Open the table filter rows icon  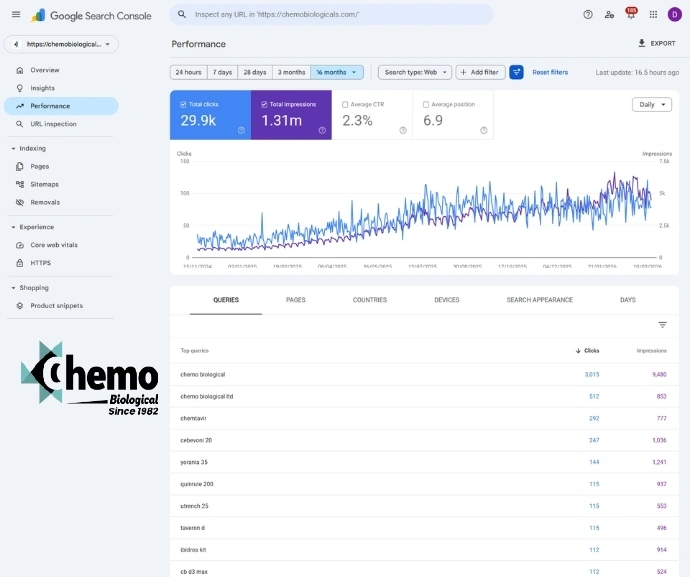click(x=662, y=325)
